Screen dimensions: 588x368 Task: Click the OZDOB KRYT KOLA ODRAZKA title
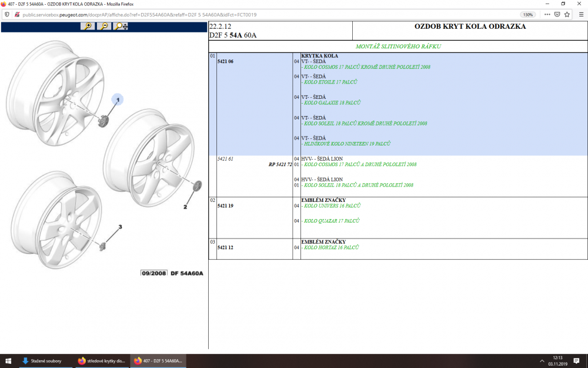coord(470,26)
